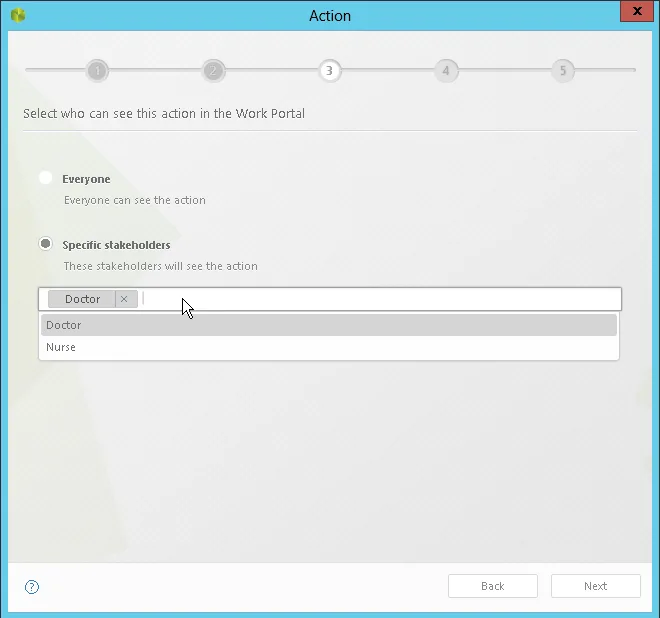Click the 'Select who can see this action' heading

pyautogui.click(x=164, y=114)
